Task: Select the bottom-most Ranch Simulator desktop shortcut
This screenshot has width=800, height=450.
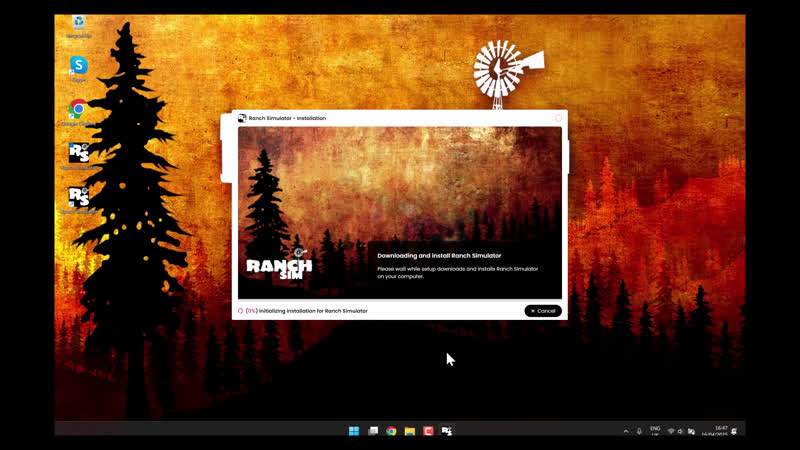Action: click(x=79, y=200)
